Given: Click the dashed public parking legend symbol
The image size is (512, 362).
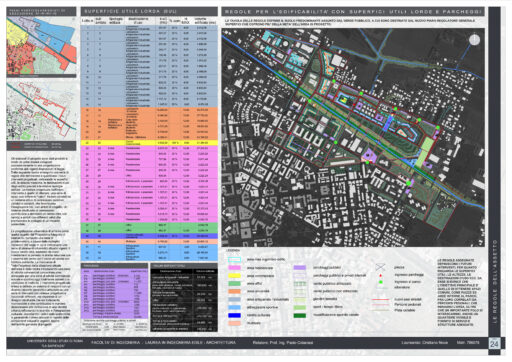Looking at the screenshot, I should pyautogui.click(x=299, y=276).
